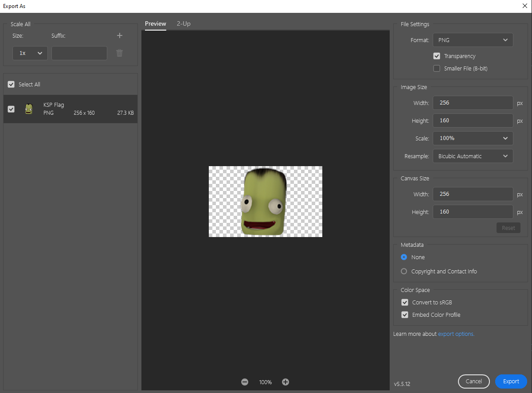
Task: Click the v5.5.12 version text
Action: [403, 384]
